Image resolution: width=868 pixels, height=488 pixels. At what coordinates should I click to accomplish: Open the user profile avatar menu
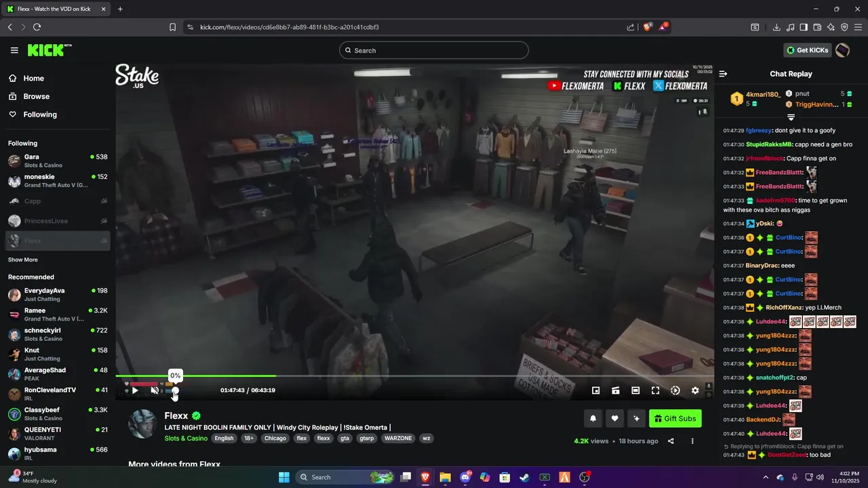(x=843, y=50)
